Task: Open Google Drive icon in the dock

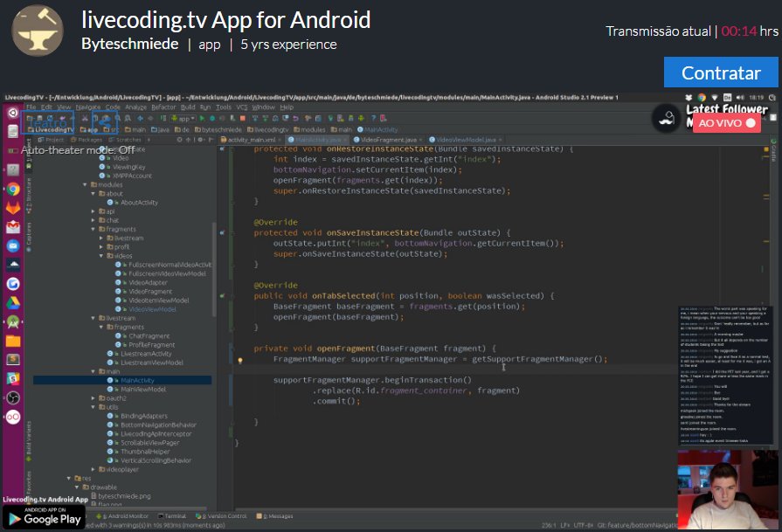Action: point(13,302)
